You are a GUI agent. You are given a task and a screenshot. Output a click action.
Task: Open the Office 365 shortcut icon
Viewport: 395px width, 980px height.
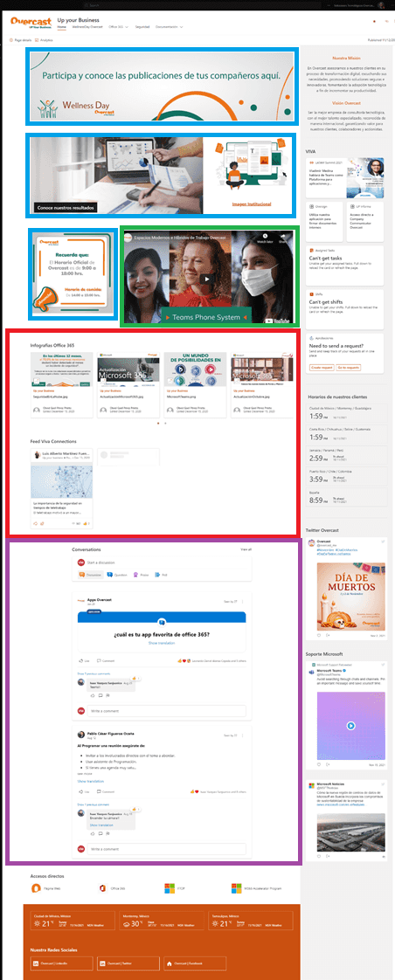[103, 888]
